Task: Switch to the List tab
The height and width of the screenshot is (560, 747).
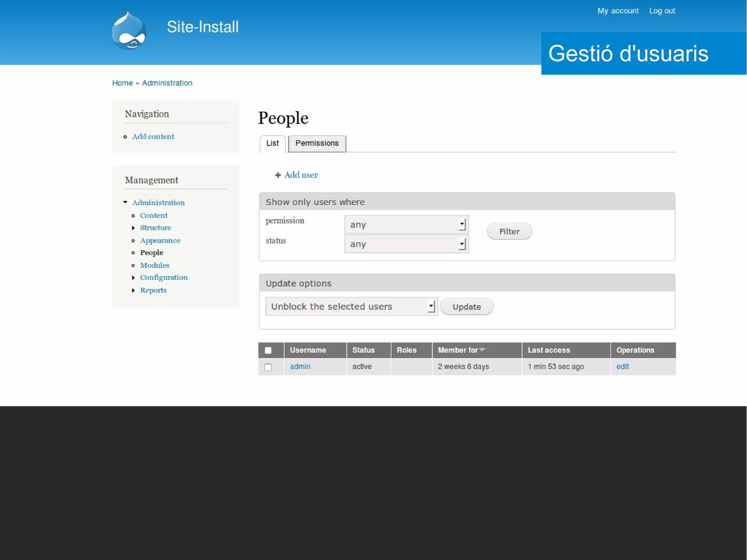Action: 272,143
